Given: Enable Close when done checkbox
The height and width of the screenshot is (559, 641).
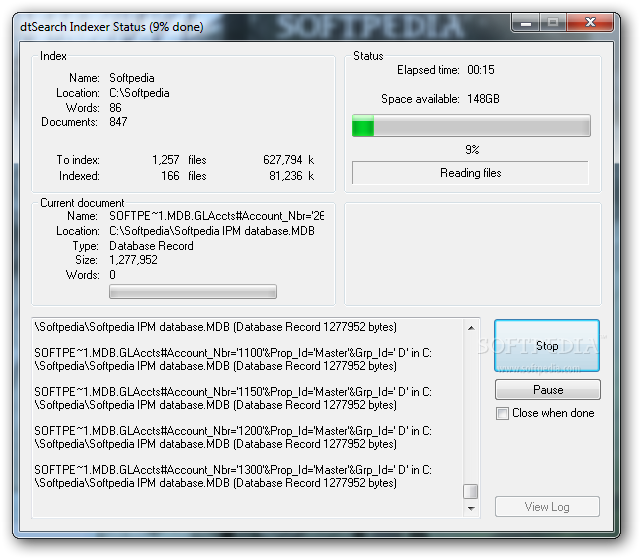Looking at the screenshot, I should pyautogui.click(x=502, y=413).
